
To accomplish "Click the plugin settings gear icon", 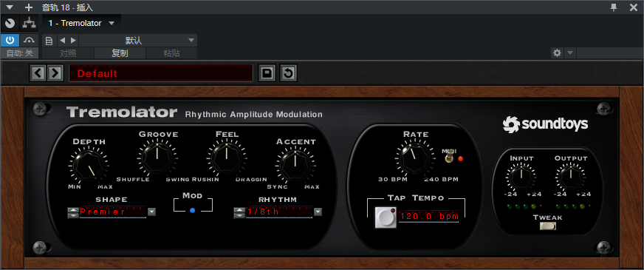I will coord(557,53).
